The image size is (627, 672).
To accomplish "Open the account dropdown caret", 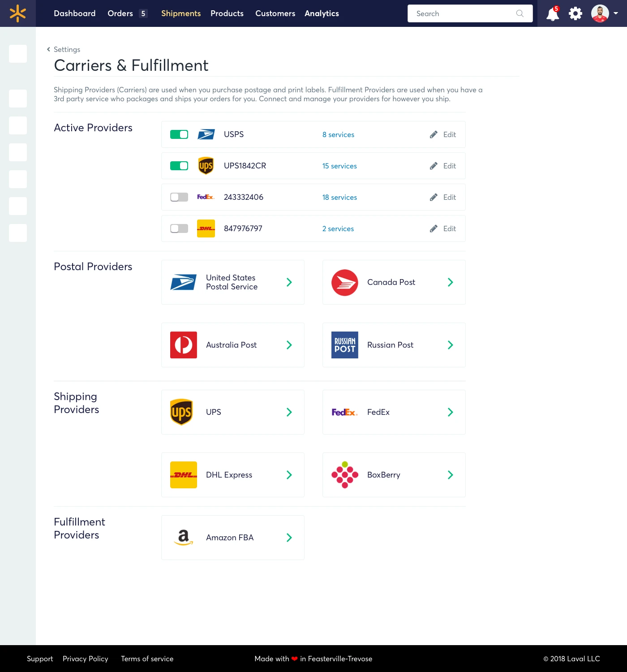I will tap(616, 13).
